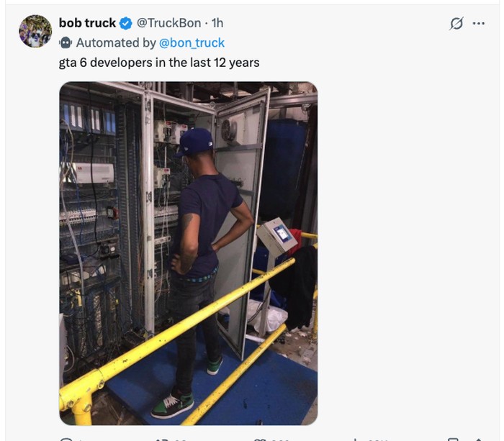Click the robot automated-account icon
504x441 pixels.
(66, 42)
